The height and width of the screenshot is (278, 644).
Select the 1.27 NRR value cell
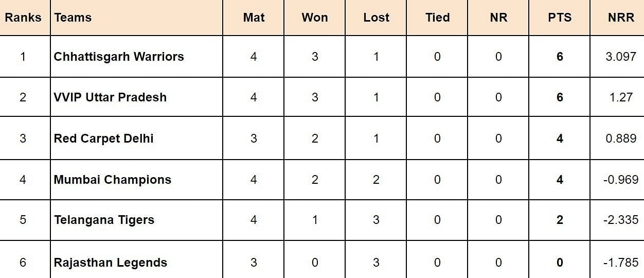[x=621, y=97]
